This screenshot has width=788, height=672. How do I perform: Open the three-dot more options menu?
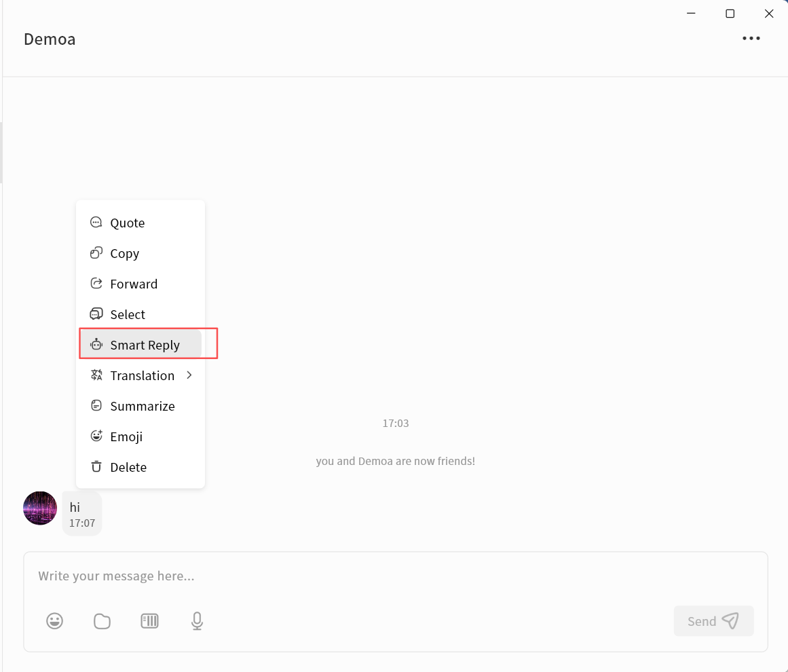(x=751, y=39)
